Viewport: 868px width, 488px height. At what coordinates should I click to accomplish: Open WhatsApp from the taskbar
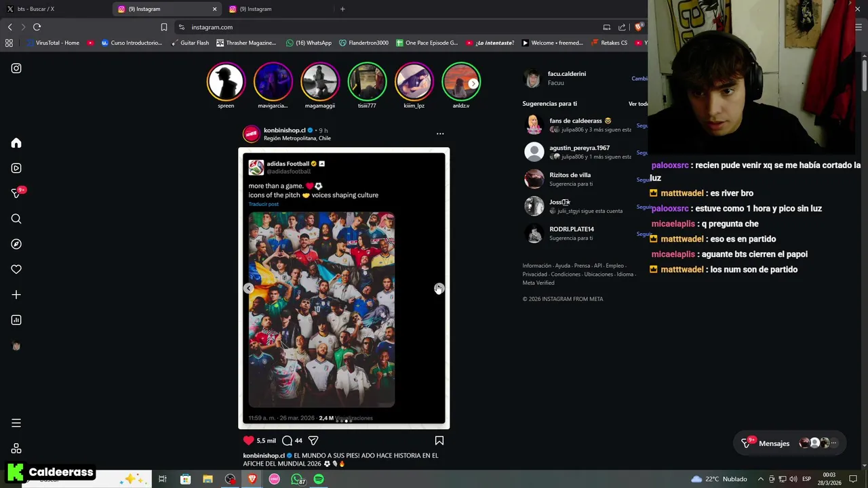(297, 479)
